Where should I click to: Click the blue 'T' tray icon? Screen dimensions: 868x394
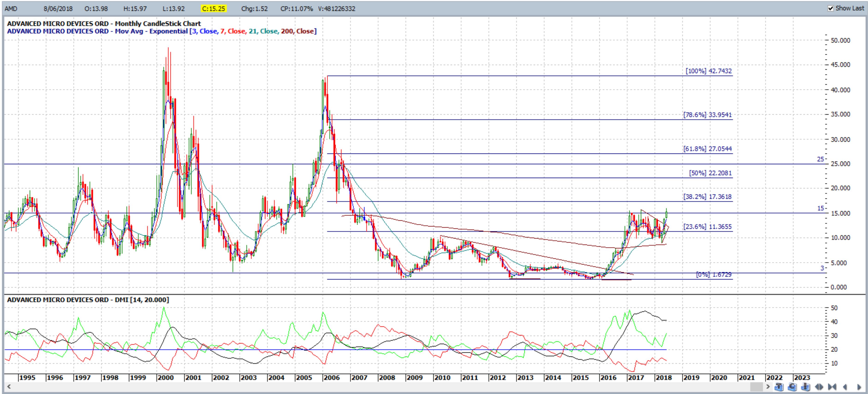pos(779,387)
